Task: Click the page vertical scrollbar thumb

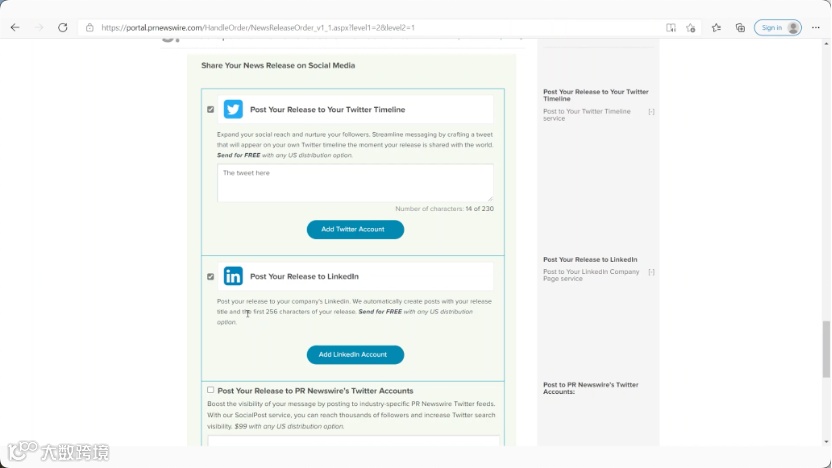Action: point(826,349)
